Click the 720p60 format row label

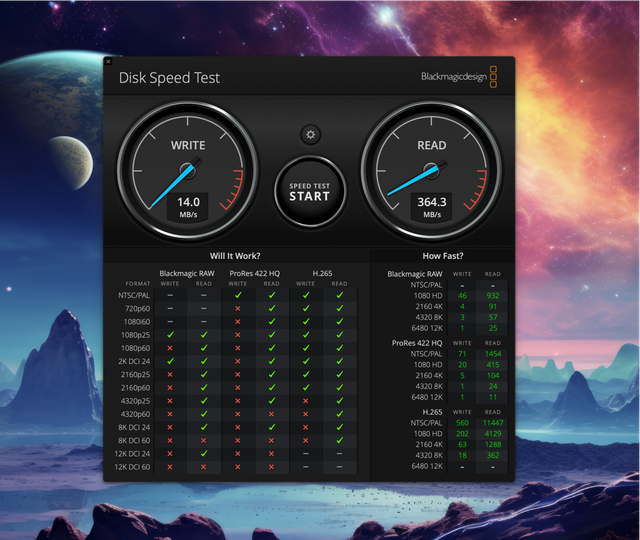[x=138, y=309]
